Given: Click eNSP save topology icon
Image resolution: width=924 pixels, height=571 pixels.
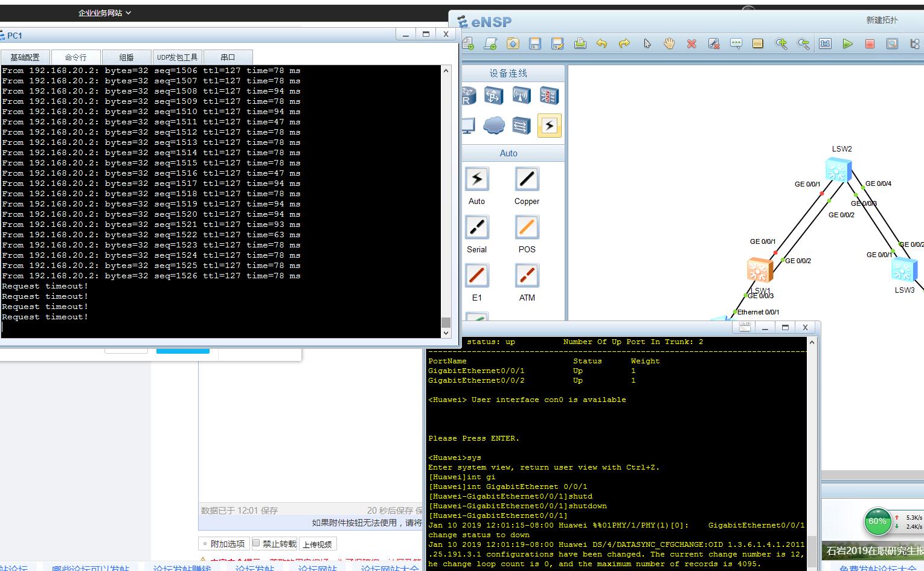Looking at the screenshot, I should [x=535, y=43].
